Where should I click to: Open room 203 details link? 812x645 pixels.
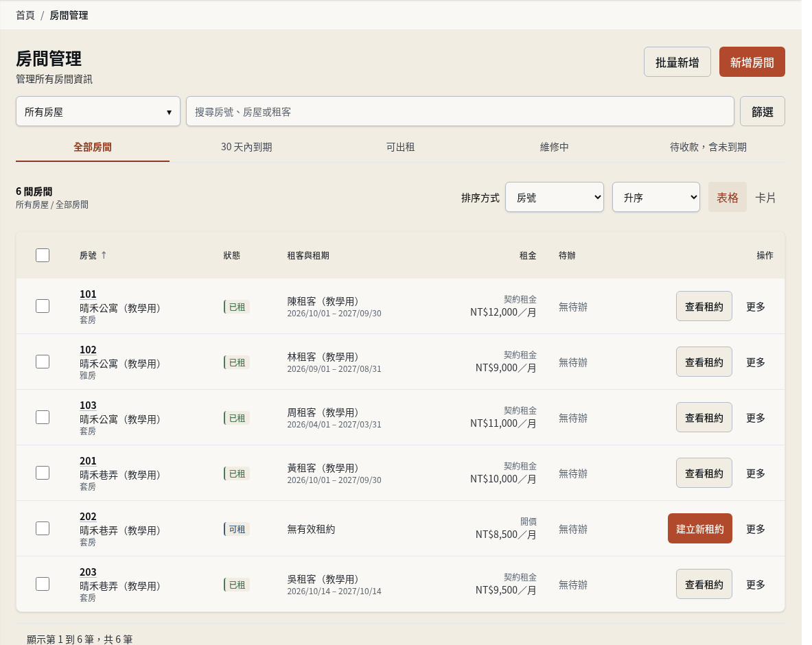[88, 572]
